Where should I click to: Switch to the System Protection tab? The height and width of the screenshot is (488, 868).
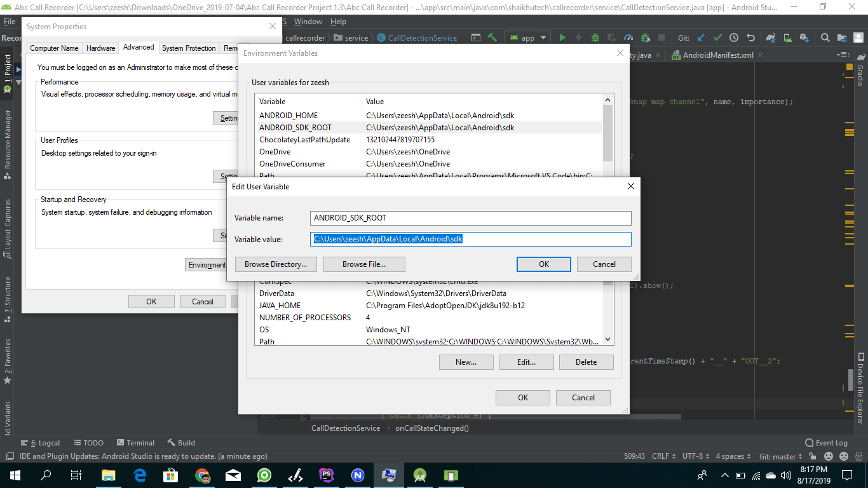pyautogui.click(x=189, y=48)
